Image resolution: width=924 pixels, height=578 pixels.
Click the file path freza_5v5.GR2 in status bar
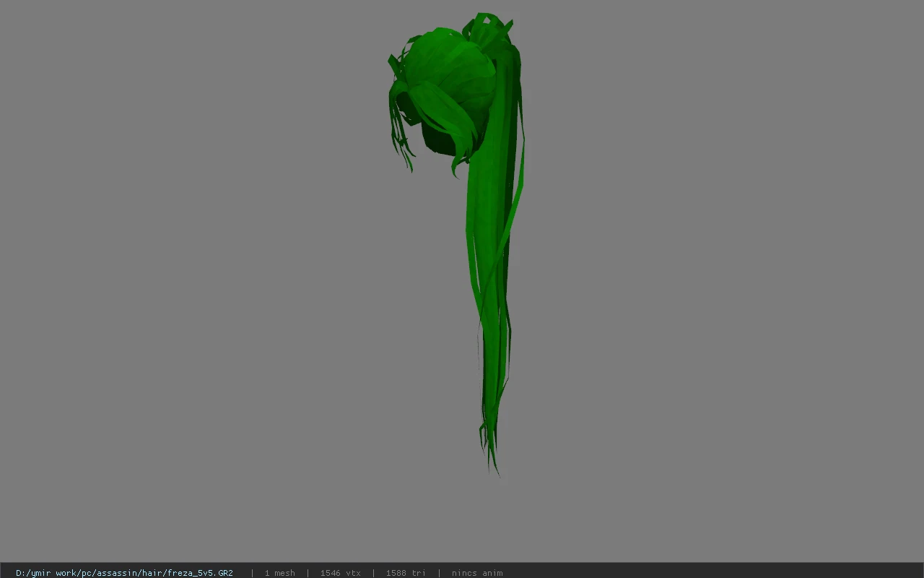[124, 573]
